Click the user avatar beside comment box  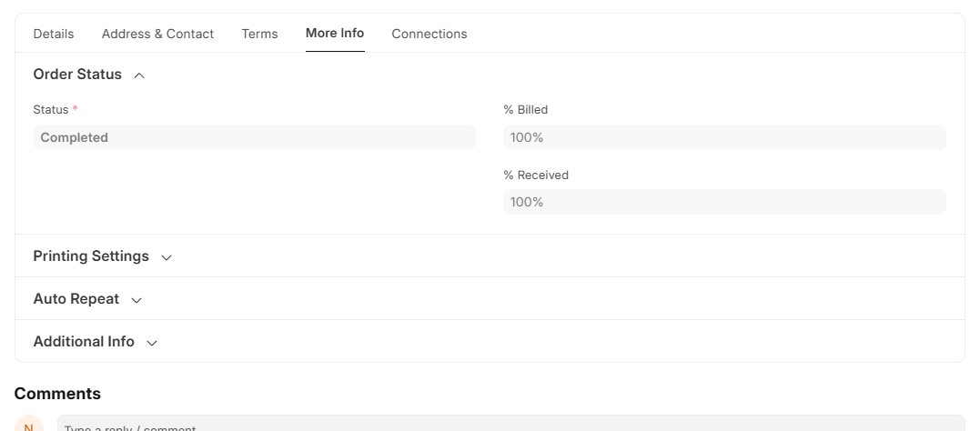[29, 424]
